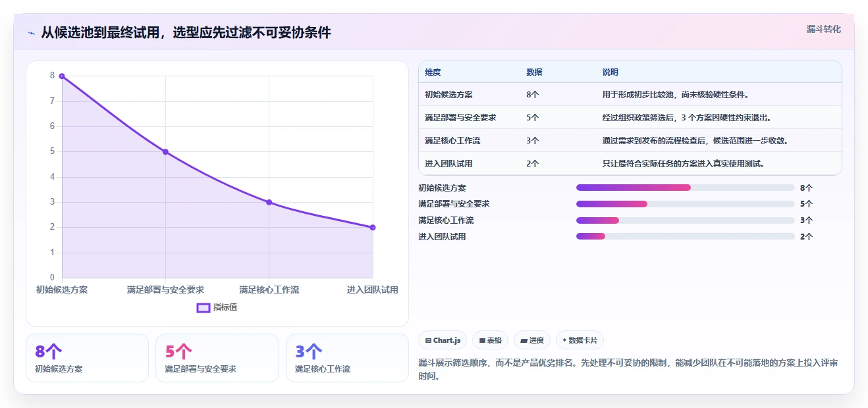Click y-axis tick label 0
This screenshot has height=408, width=868.
[x=52, y=278]
